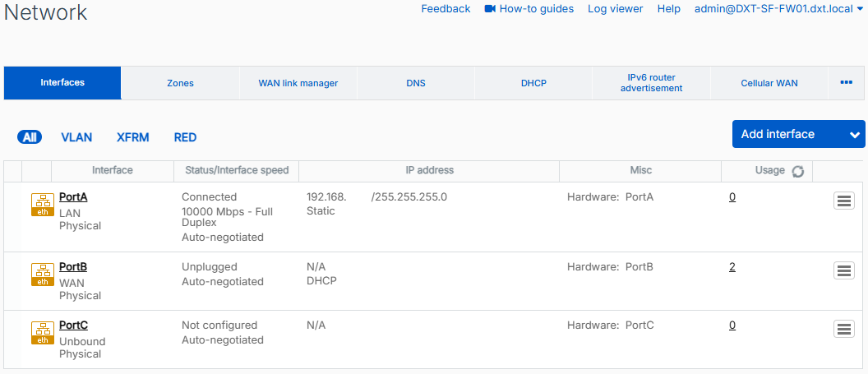The width and height of the screenshot is (868, 374).
Task: Filter interfaces by VLAN
Action: point(76,137)
